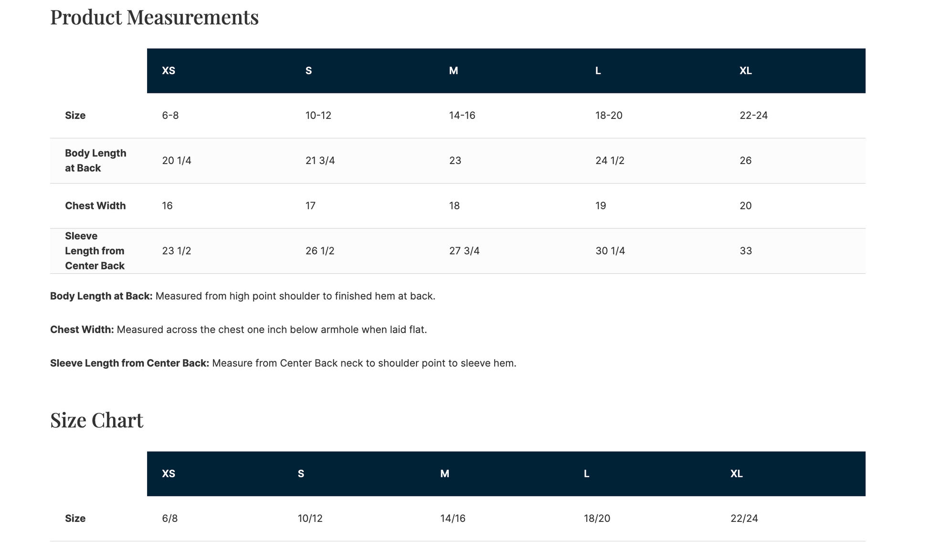Click the 24 1/2 body length value
This screenshot has width=929, height=560.
tap(610, 161)
